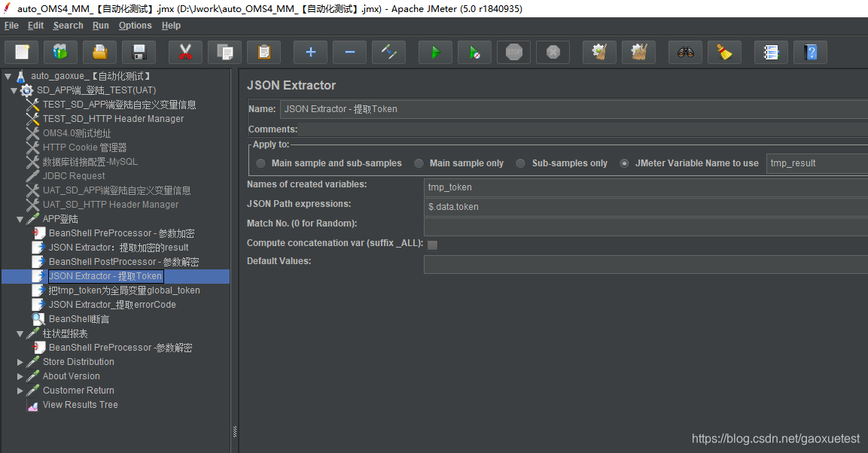Expand the Store Distribution node

click(x=20, y=362)
